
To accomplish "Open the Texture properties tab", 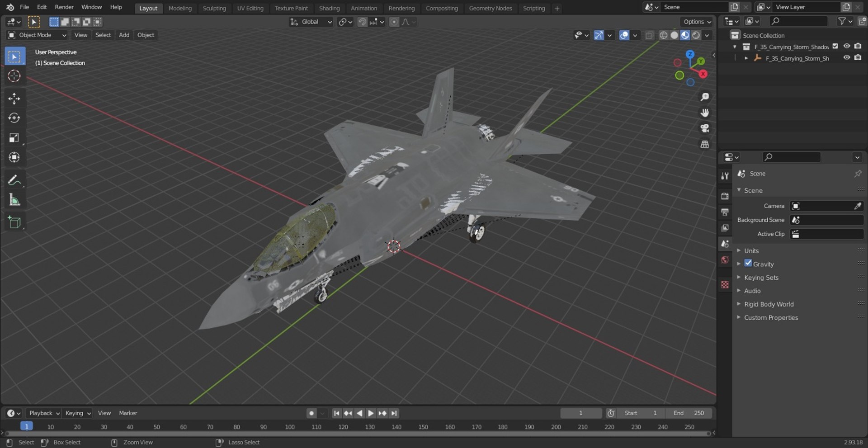I will pos(725,284).
